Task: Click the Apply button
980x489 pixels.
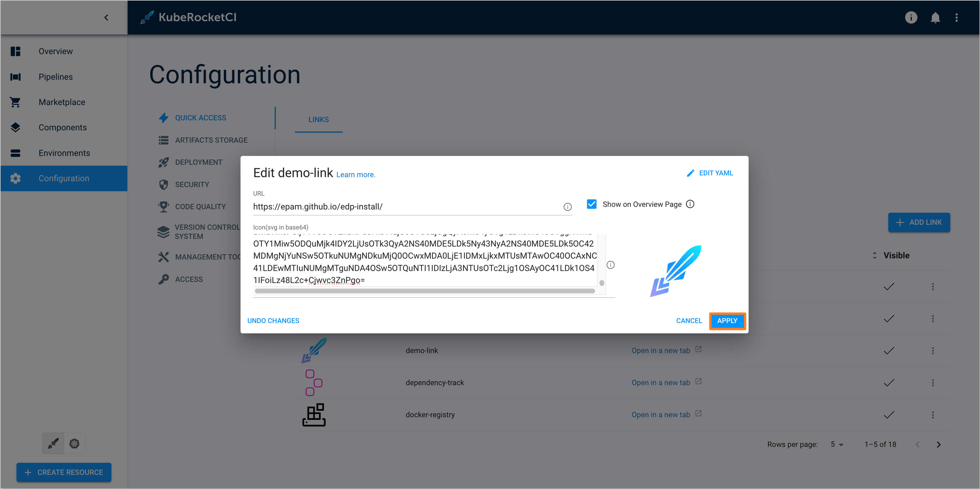Action: click(x=727, y=320)
